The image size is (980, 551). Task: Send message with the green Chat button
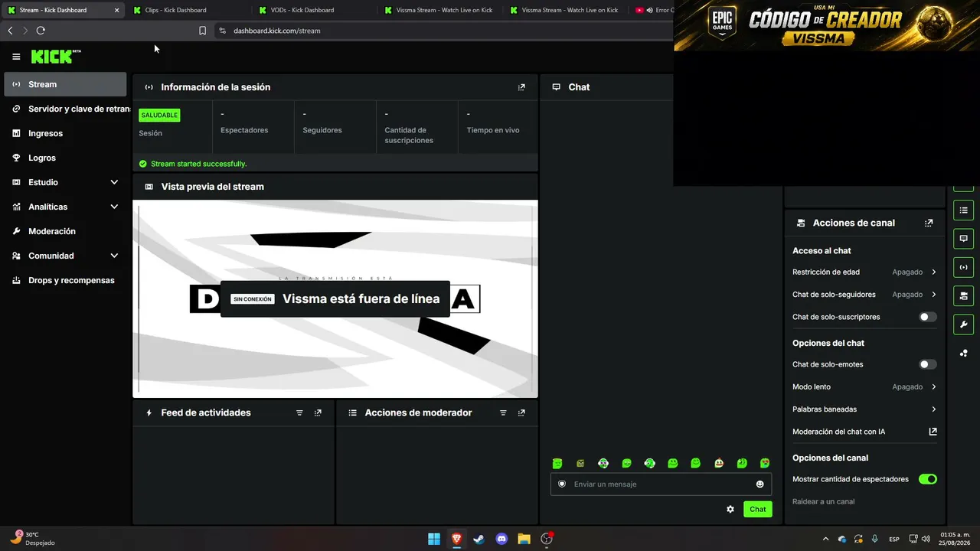[x=757, y=509]
